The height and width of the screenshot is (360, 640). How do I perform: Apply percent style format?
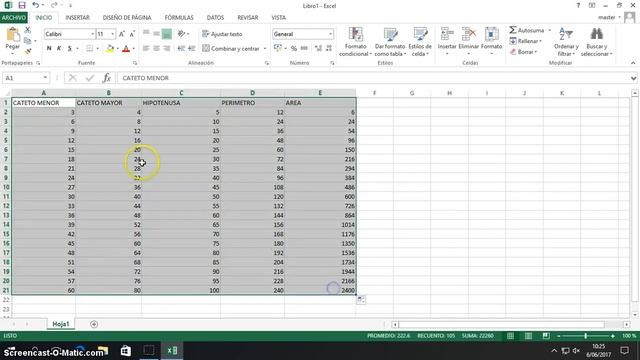tap(294, 48)
